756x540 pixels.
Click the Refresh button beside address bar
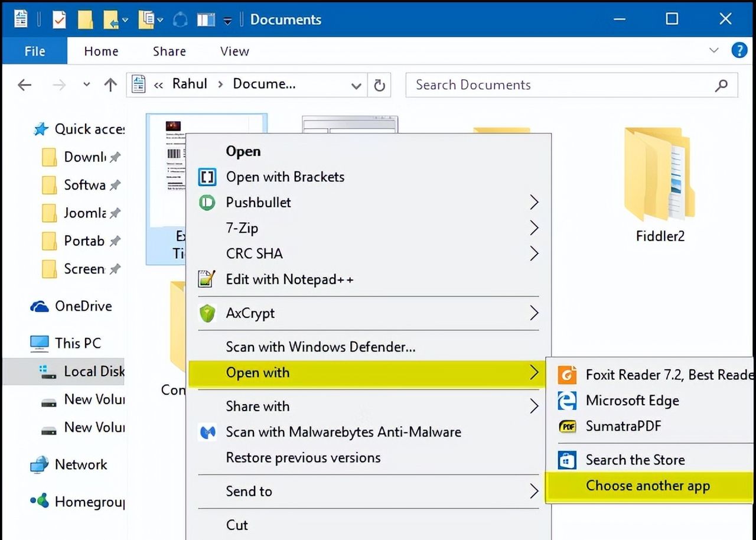tap(380, 86)
